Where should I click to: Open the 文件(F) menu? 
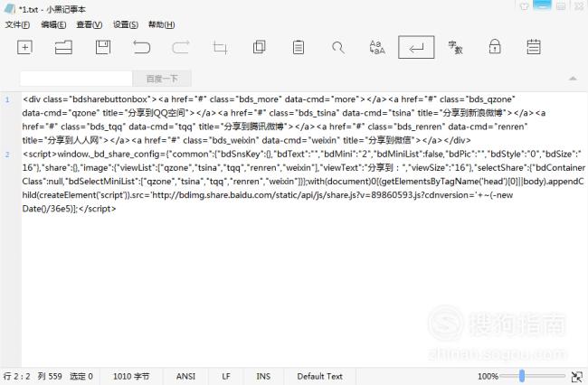pos(17,24)
